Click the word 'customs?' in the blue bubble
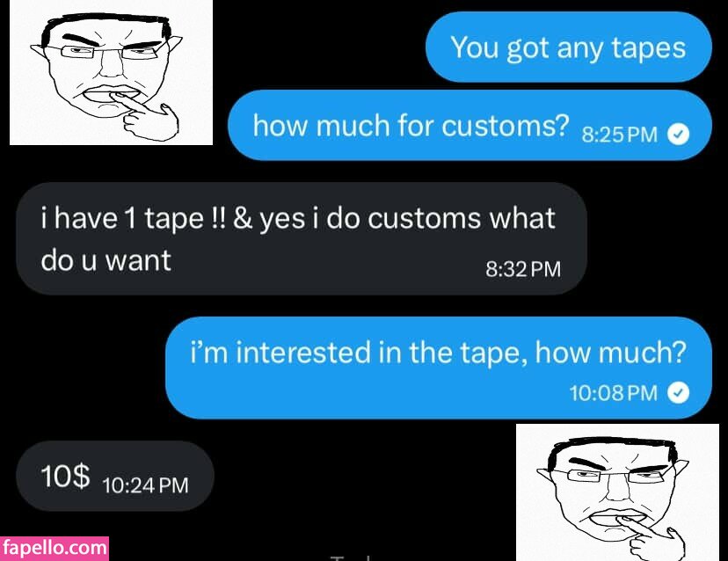Screen dimensions: 728x561 [x=506, y=126]
